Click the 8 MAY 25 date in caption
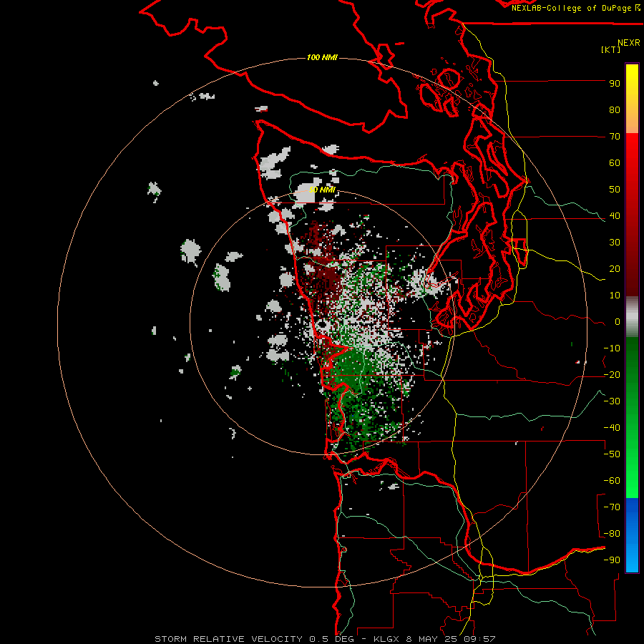644x644 pixels. [x=431, y=639]
